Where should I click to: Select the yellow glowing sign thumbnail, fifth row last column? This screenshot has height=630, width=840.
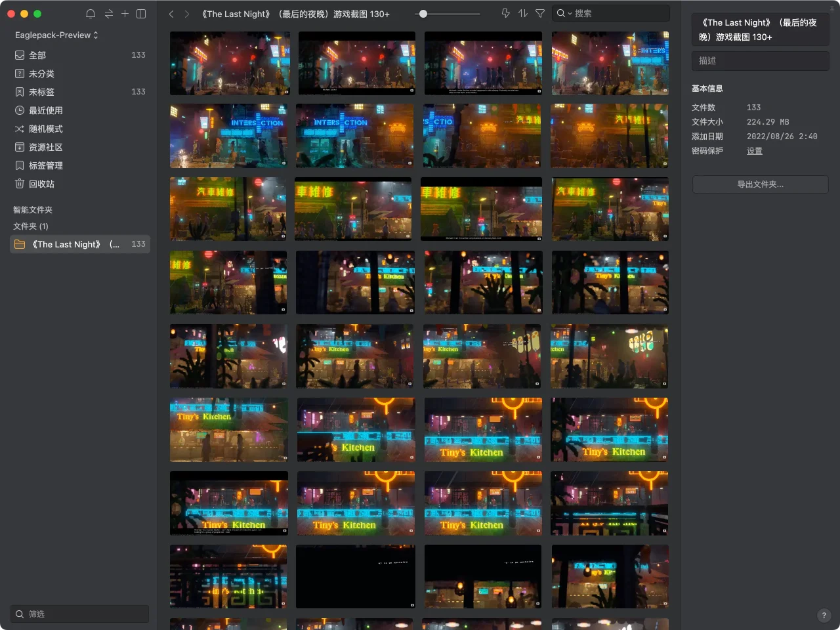pos(610,356)
